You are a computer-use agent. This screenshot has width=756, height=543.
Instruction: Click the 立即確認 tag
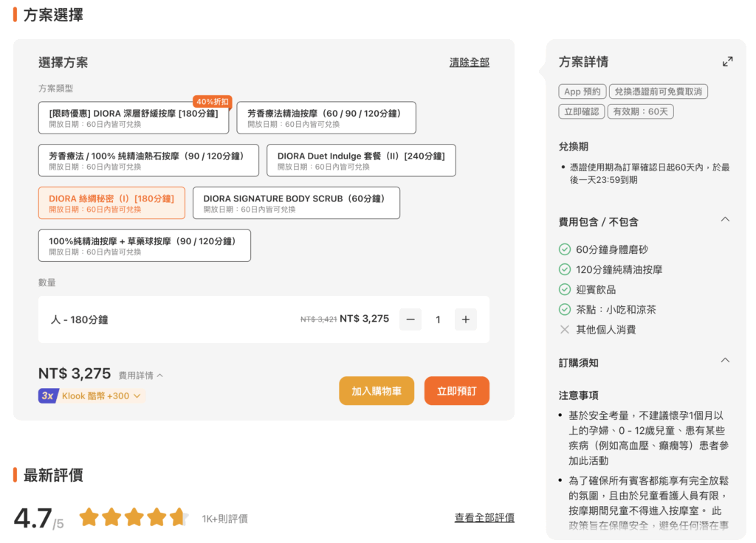click(582, 111)
